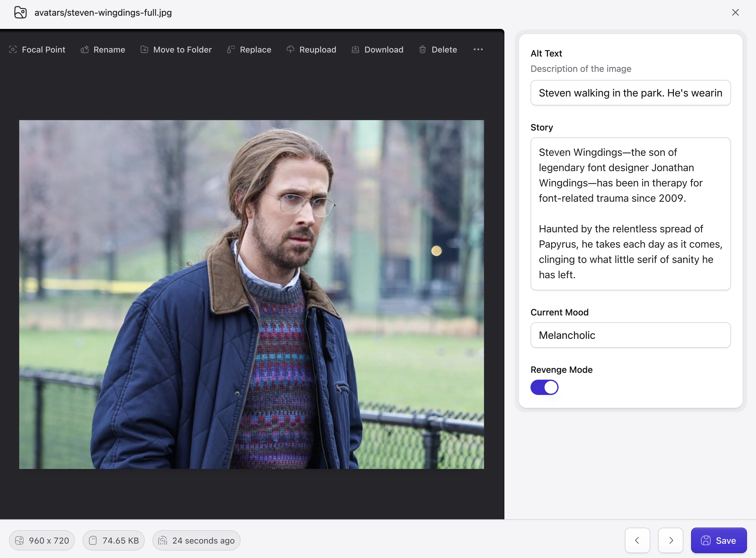This screenshot has width=756, height=558.
Task: Click the 74.65 KB file size badge
Action: pos(113,540)
